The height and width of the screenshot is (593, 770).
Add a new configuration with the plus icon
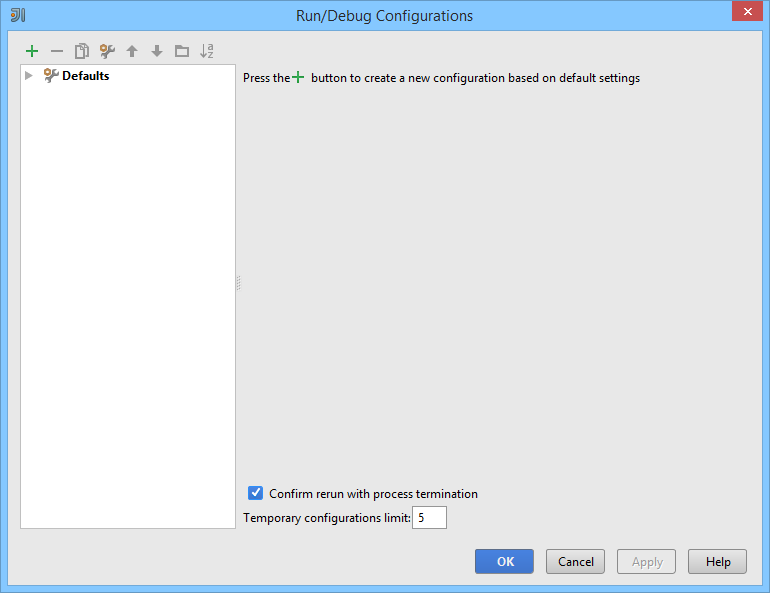(32, 51)
